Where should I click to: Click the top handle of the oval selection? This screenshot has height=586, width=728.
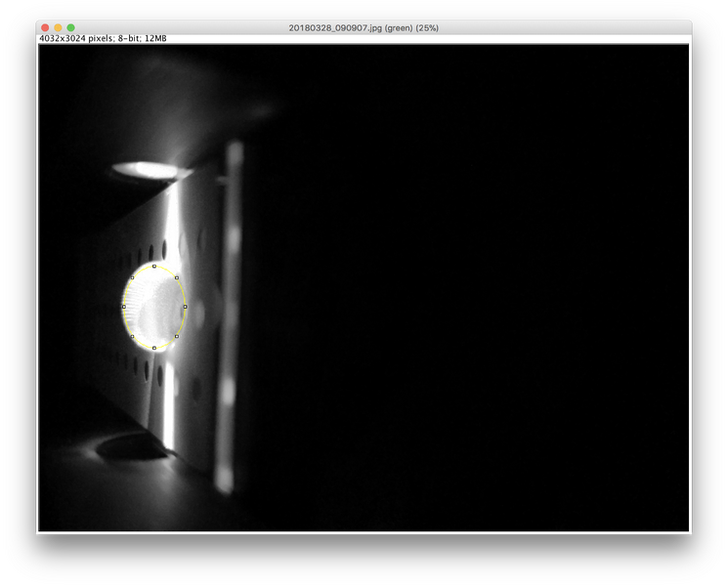(x=154, y=266)
